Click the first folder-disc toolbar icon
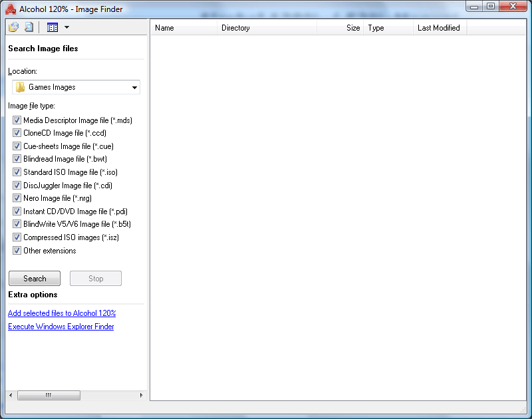 (13, 27)
